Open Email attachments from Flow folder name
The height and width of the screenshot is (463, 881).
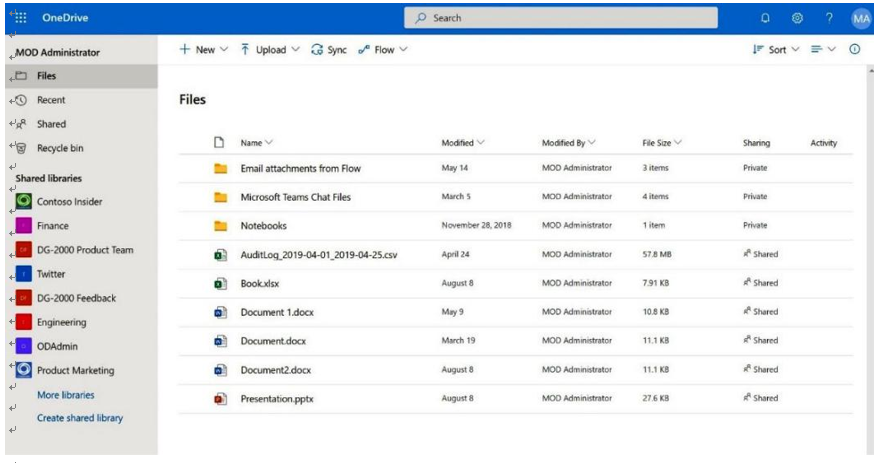(301, 168)
